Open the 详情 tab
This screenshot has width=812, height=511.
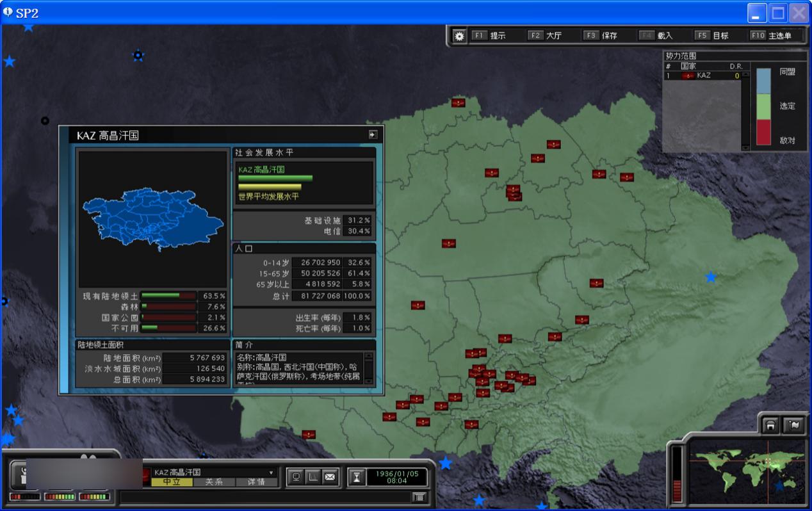[x=257, y=482]
